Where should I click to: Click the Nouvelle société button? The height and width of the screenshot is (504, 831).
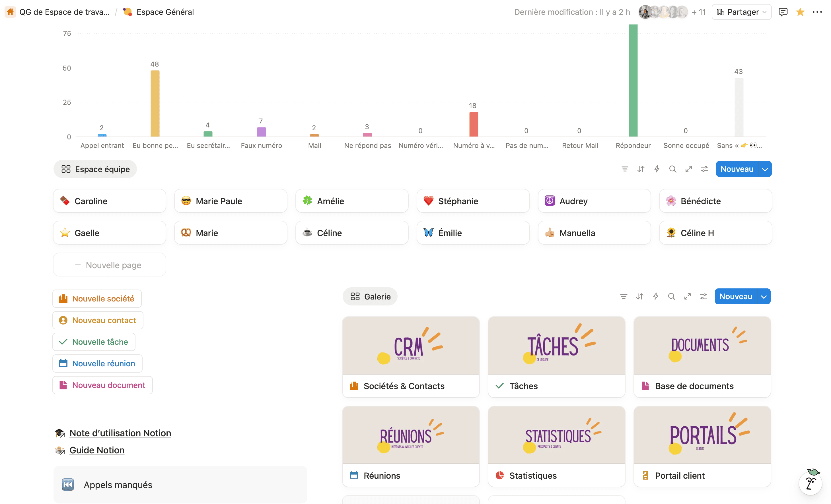[97, 298]
